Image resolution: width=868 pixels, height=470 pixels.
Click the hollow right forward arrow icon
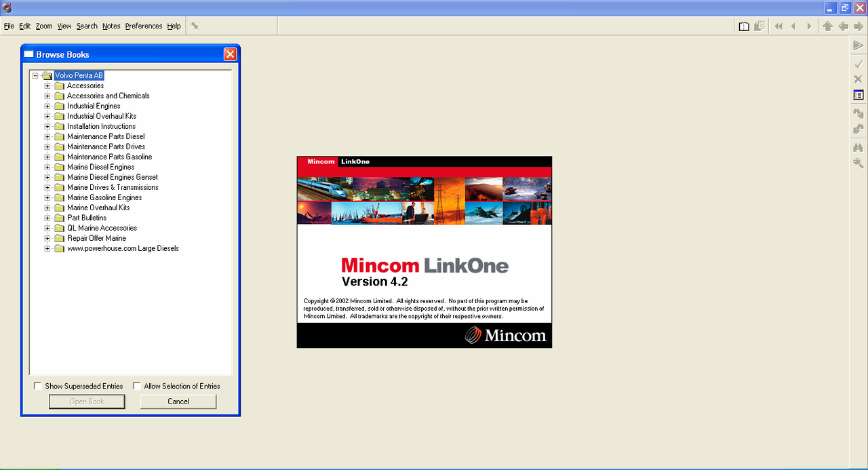[859, 26]
